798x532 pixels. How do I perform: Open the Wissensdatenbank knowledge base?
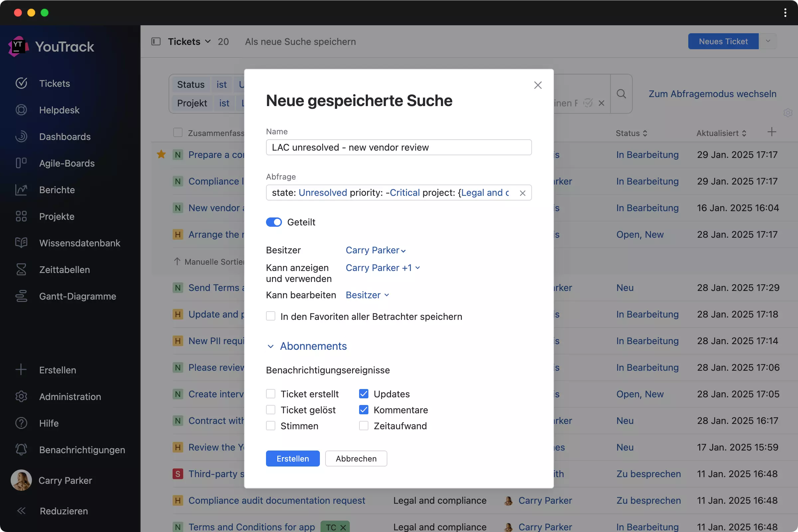[x=79, y=243]
